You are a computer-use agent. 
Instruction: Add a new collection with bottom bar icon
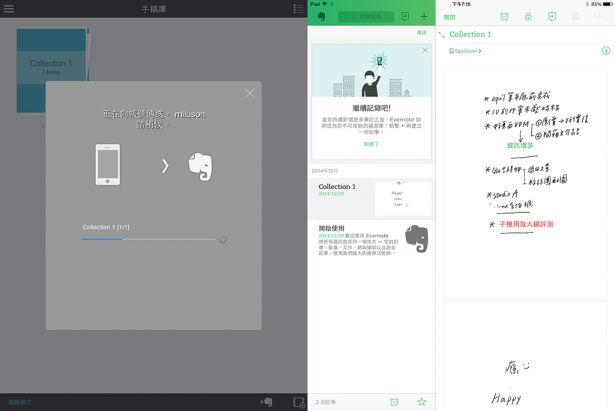click(x=298, y=402)
